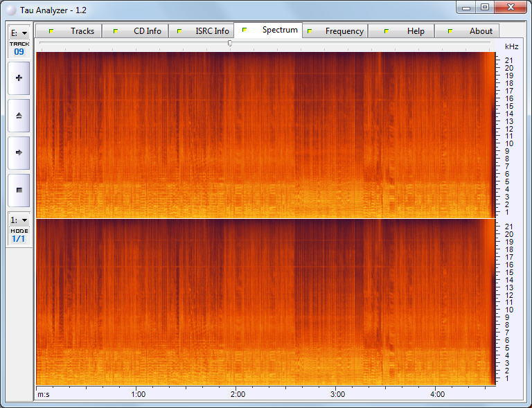The height and width of the screenshot is (408, 532).
Task: Click the slider thumb above the spectrogram
Action: 230,44
